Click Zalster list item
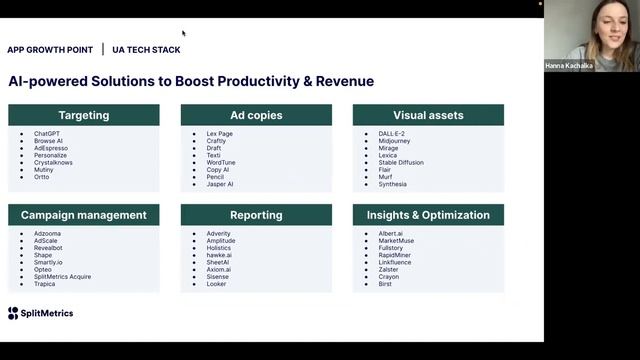 tap(388, 269)
